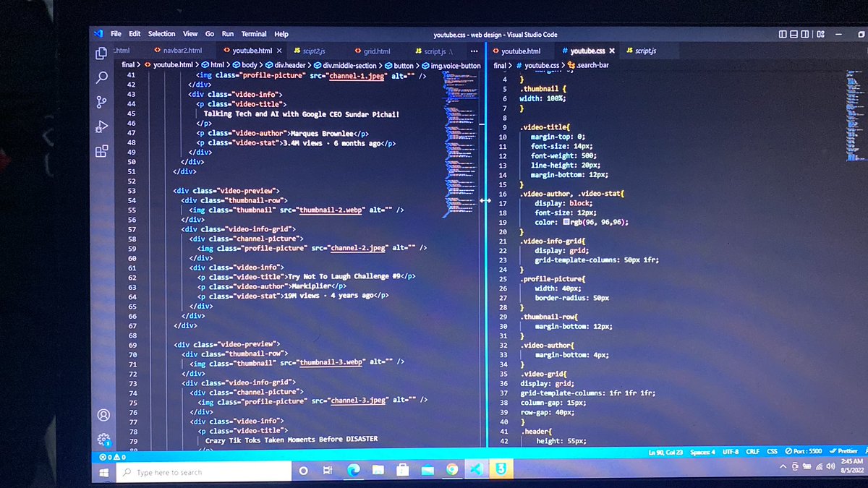Expand 'youtube.html' breadcrumb
Viewport: 868px width, 488px height.
[x=171, y=65]
